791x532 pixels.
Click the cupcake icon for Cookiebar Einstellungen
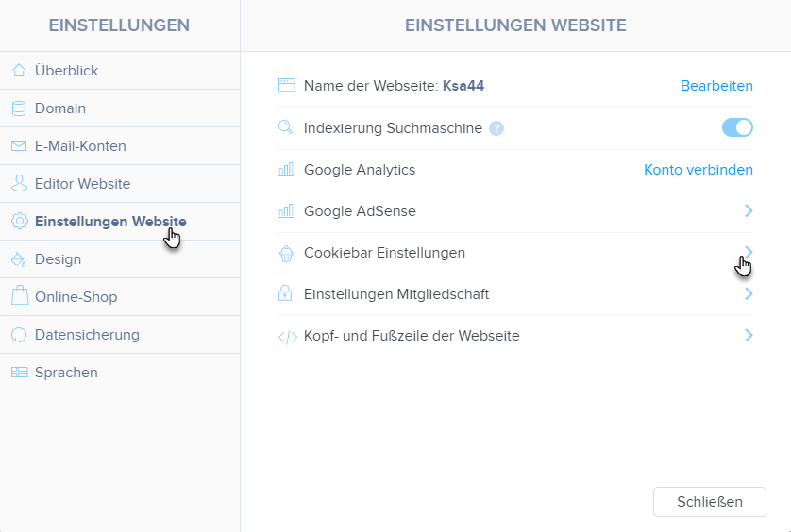click(287, 253)
